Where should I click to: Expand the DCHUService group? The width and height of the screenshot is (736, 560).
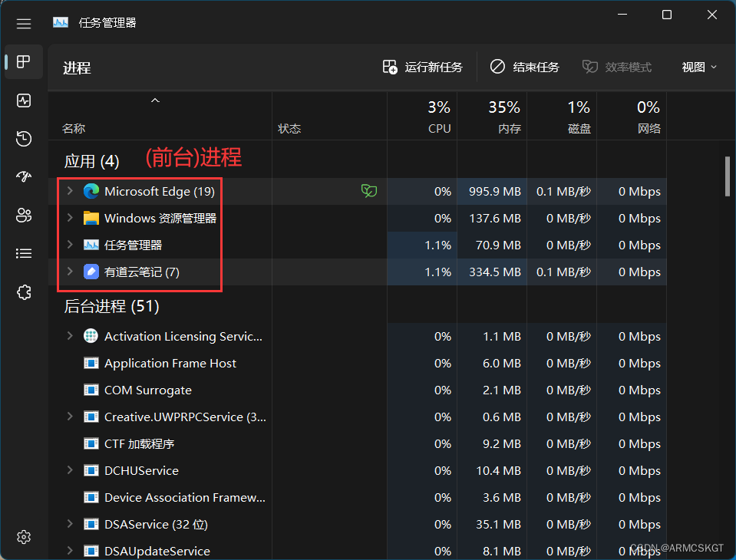point(70,469)
